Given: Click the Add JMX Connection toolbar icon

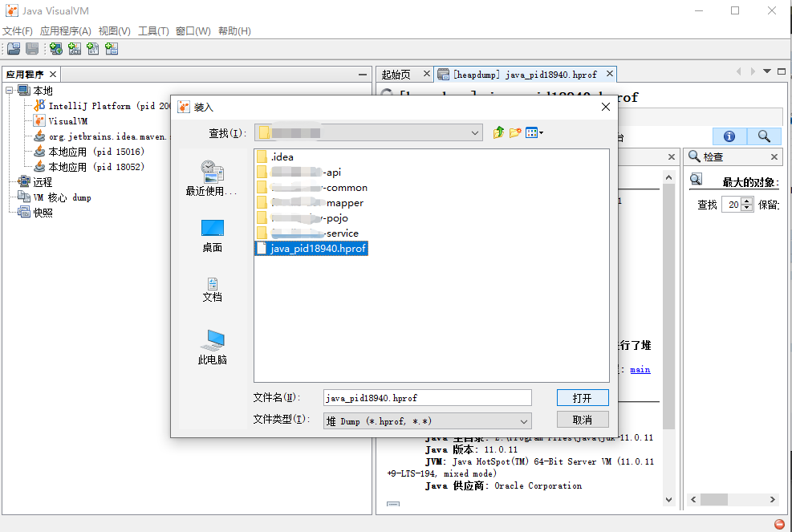Looking at the screenshot, I should point(75,48).
